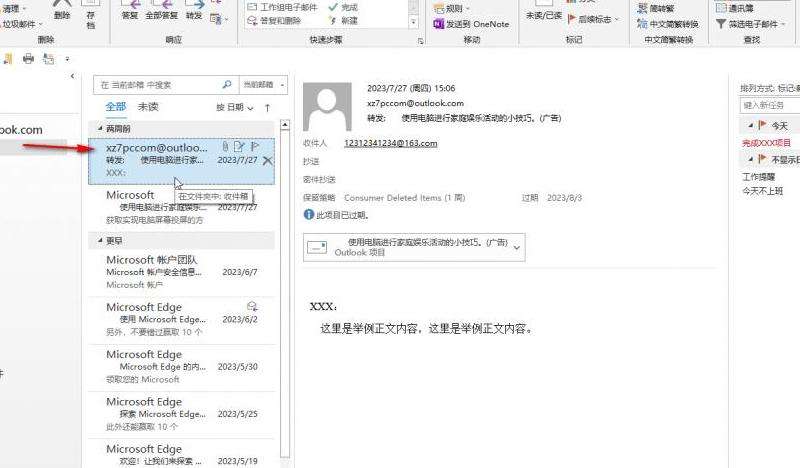Switch to the 未读 (Unread) tab
The width and height of the screenshot is (800, 468).
click(148, 107)
